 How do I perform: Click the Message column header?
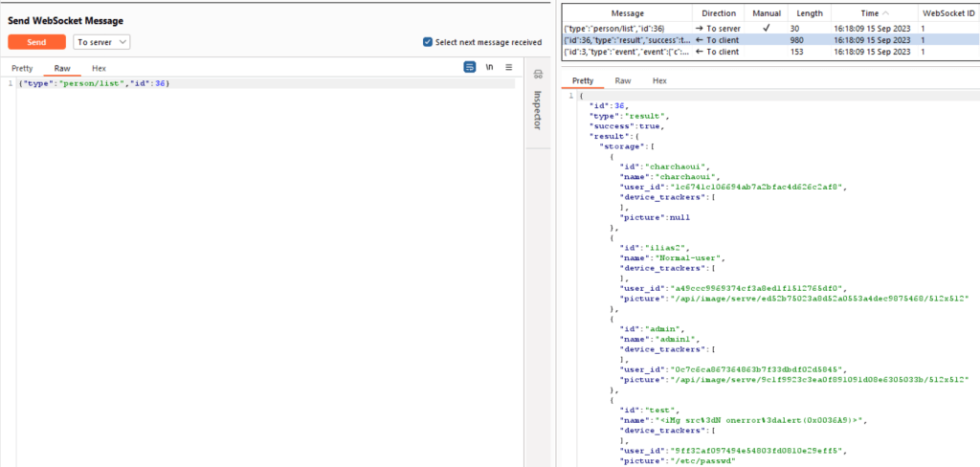[629, 14]
